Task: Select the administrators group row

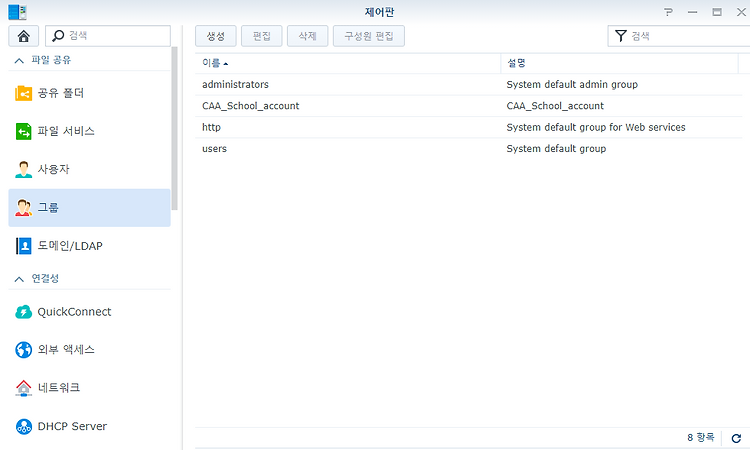Action: (469, 85)
